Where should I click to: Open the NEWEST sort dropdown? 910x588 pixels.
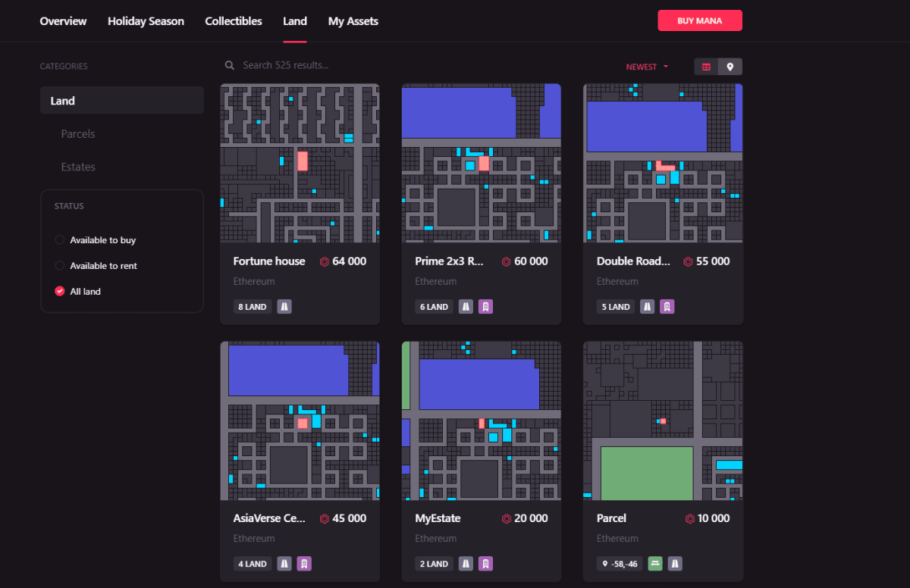click(x=645, y=67)
